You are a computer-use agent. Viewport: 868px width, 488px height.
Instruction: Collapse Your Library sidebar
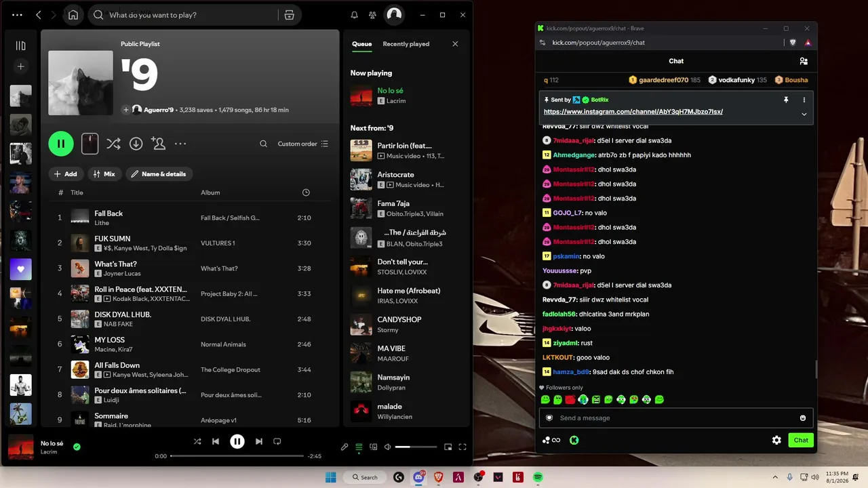(21, 45)
